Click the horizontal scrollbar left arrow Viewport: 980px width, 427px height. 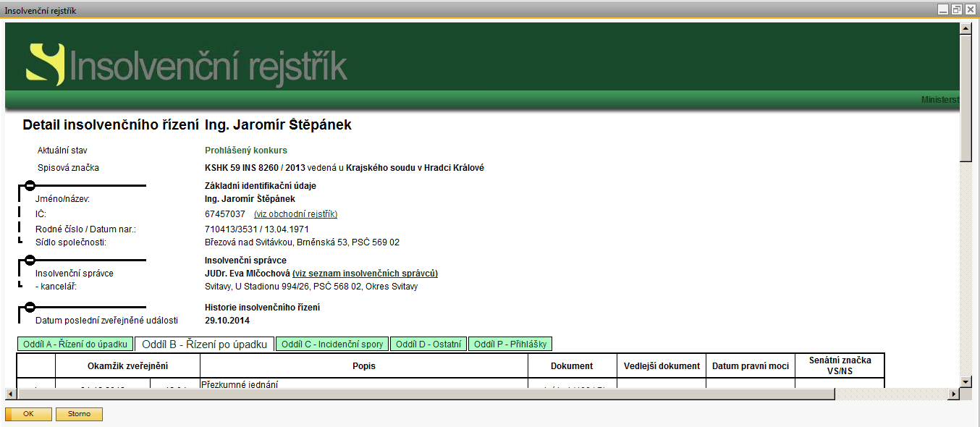(11, 394)
